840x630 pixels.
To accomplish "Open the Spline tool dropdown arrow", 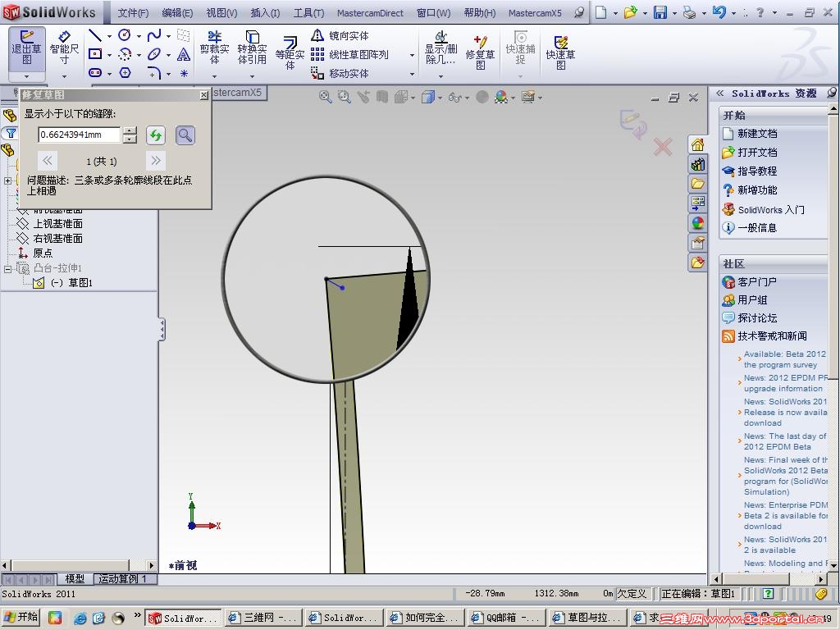I will coord(168,36).
